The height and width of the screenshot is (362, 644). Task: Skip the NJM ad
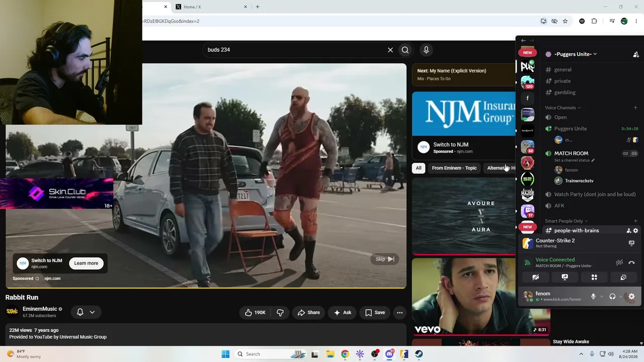(385, 259)
